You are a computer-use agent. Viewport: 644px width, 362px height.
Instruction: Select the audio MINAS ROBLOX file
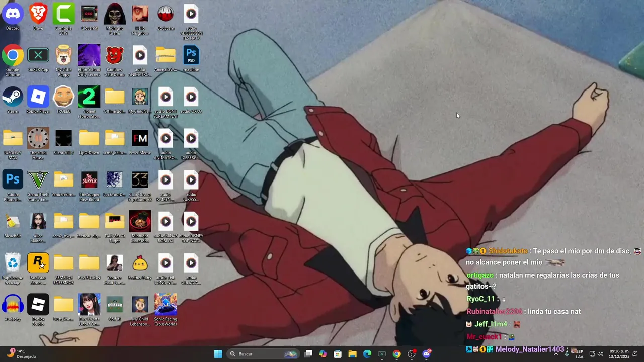pos(166,227)
